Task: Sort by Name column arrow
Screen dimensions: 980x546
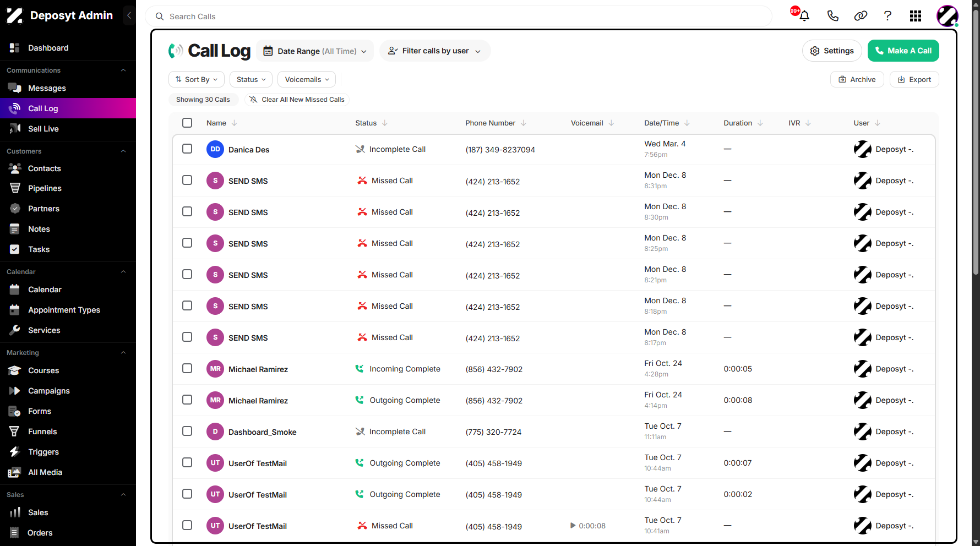Action: (x=235, y=123)
